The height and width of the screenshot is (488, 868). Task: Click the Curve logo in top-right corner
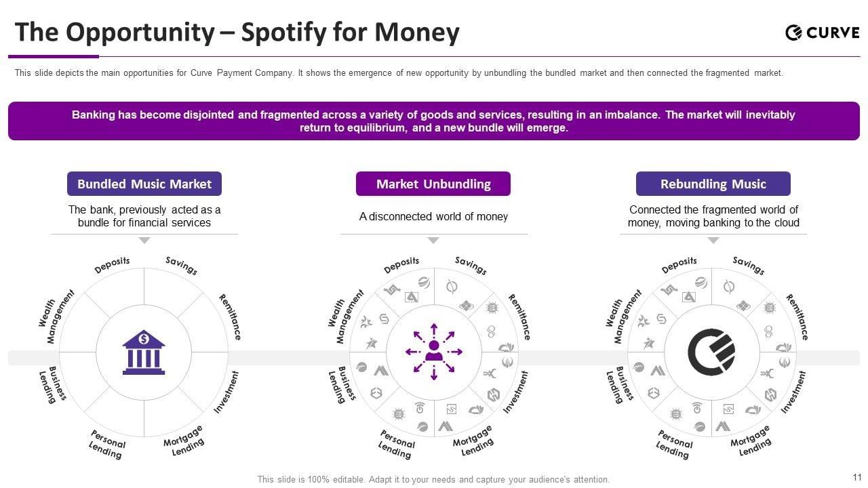coord(822,32)
